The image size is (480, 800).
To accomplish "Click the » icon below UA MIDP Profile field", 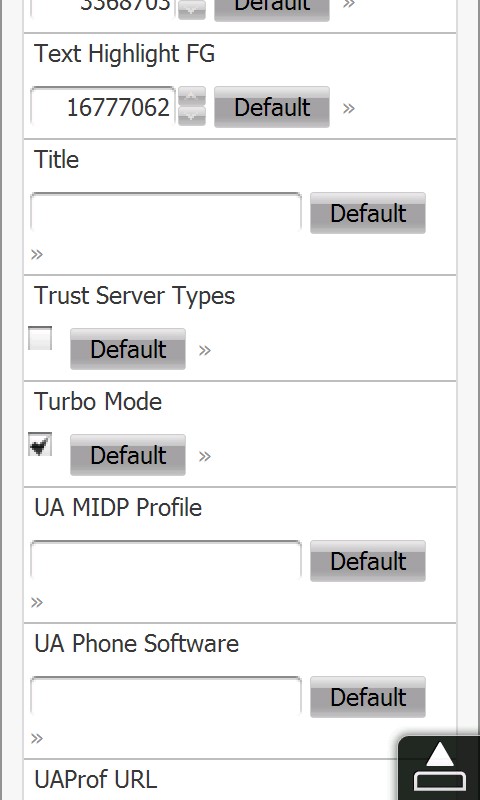I will pyautogui.click(x=37, y=603).
